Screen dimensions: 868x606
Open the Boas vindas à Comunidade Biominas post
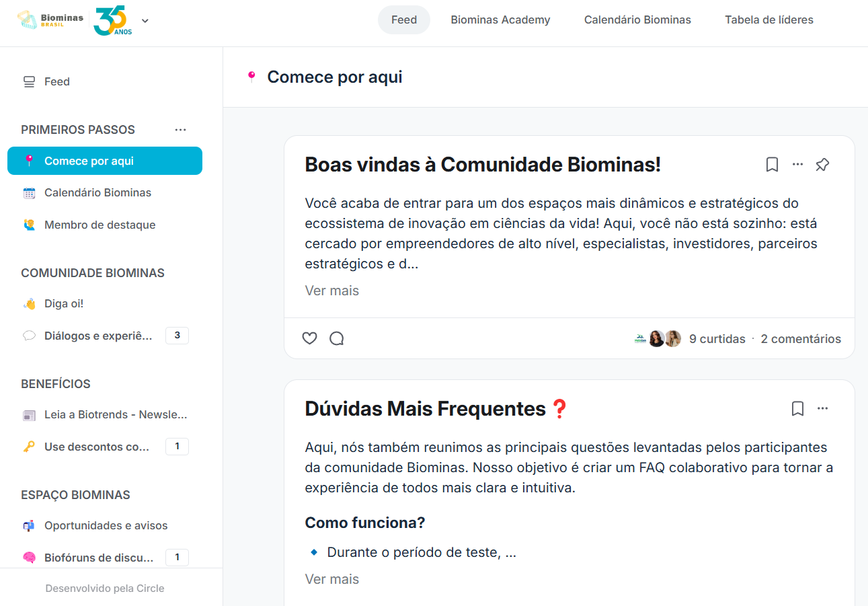click(x=483, y=165)
